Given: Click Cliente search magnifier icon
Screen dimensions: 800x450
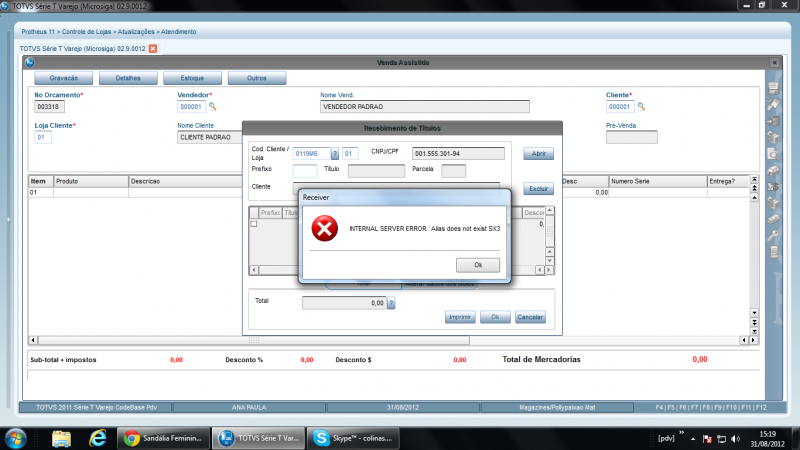Looking at the screenshot, I should tap(641, 106).
